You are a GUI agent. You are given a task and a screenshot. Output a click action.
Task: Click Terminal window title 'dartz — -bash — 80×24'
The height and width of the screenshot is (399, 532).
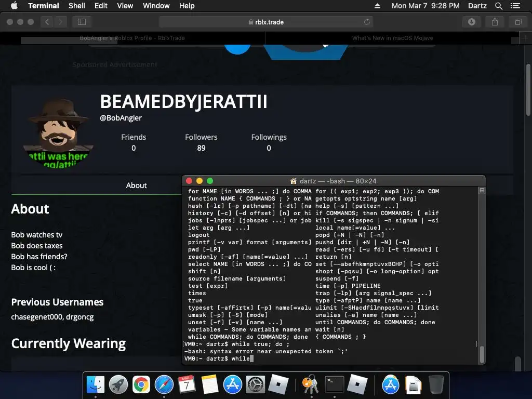coord(338,181)
